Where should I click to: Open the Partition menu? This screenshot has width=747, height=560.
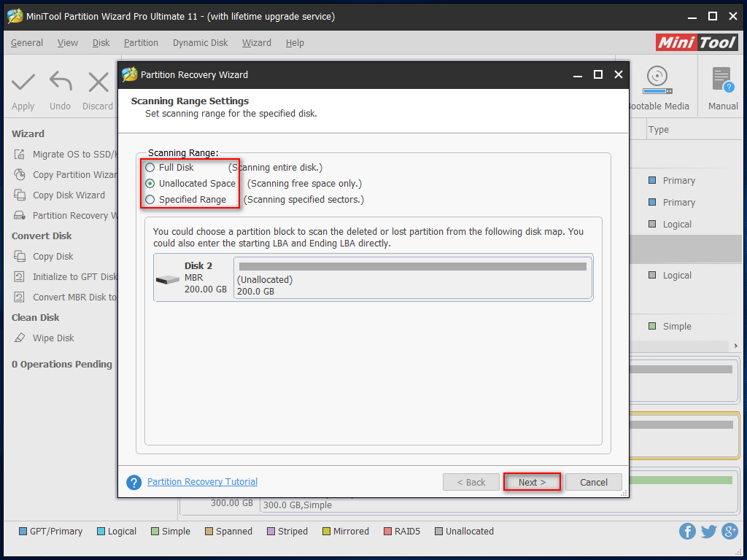coord(141,43)
